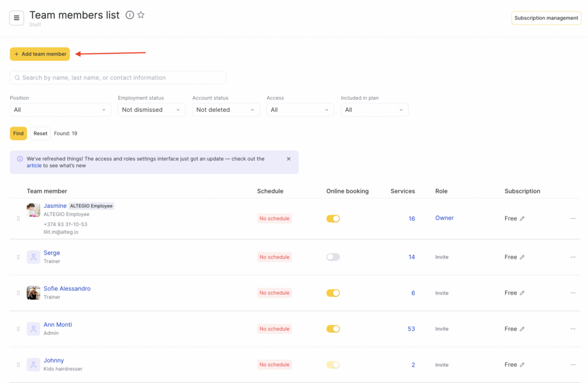The width and height of the screenshot is (588, 383).
Task: Click the info icon beside the page title
Action: pyautogui.click(x=130, y=16)
